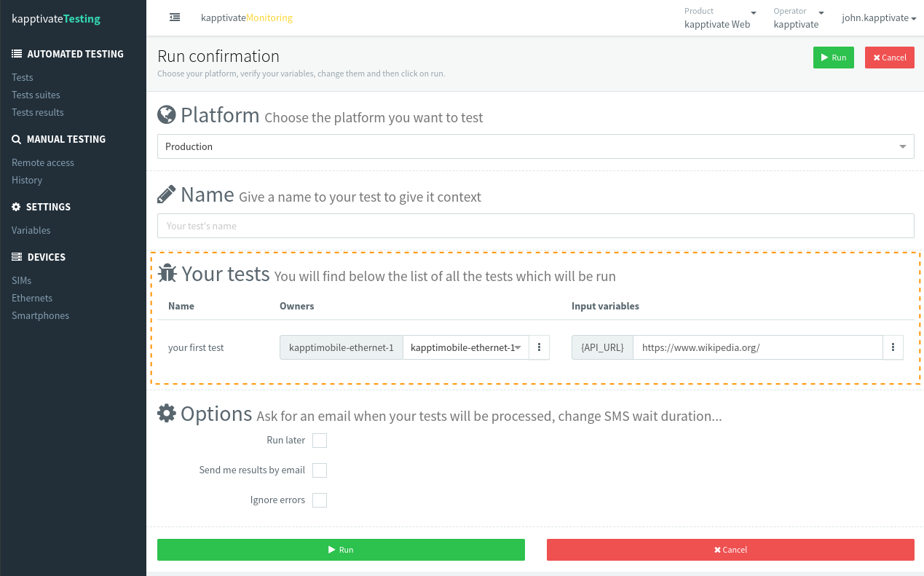The height and width of the screenshot is (576, 924).
Task: Open Tests suites in the sidebar
Action: [36, 95]
